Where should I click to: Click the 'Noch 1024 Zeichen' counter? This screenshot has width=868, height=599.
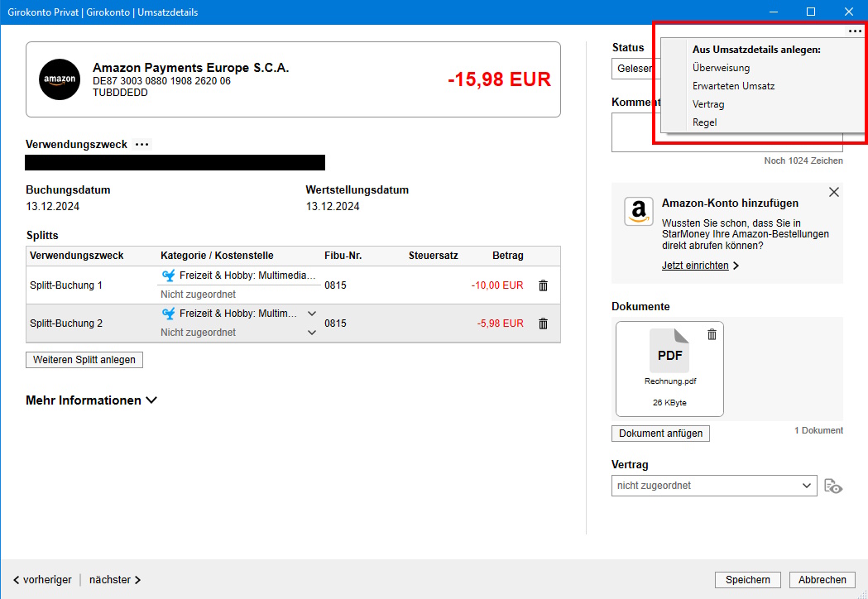point(803,161)
